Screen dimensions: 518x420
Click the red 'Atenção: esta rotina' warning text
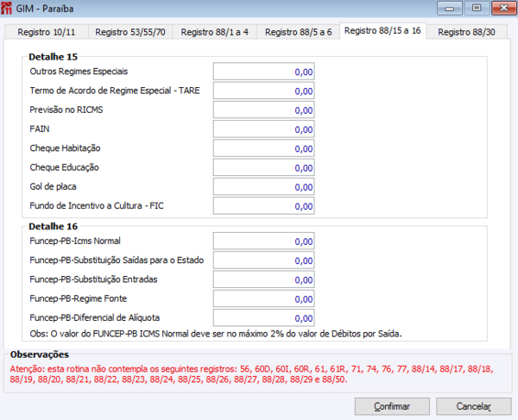click(251, 374)
